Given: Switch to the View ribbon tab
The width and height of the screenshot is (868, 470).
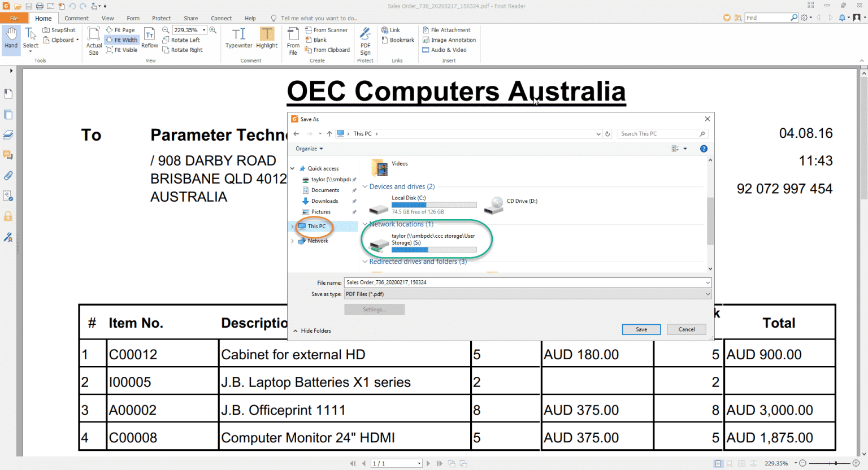Looking at the screenshot, I should tap(107, 18).
